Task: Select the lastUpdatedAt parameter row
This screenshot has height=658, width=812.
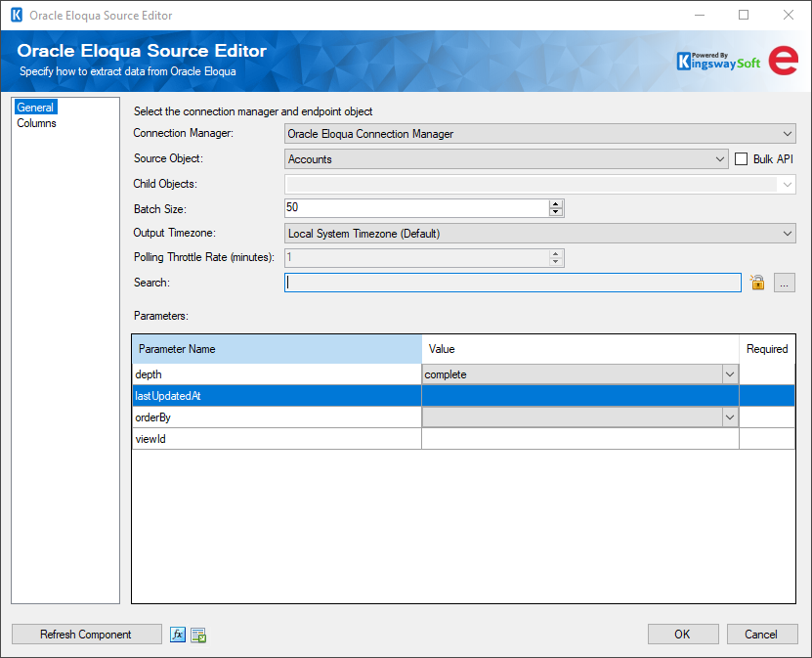Action: click(463, 396)
